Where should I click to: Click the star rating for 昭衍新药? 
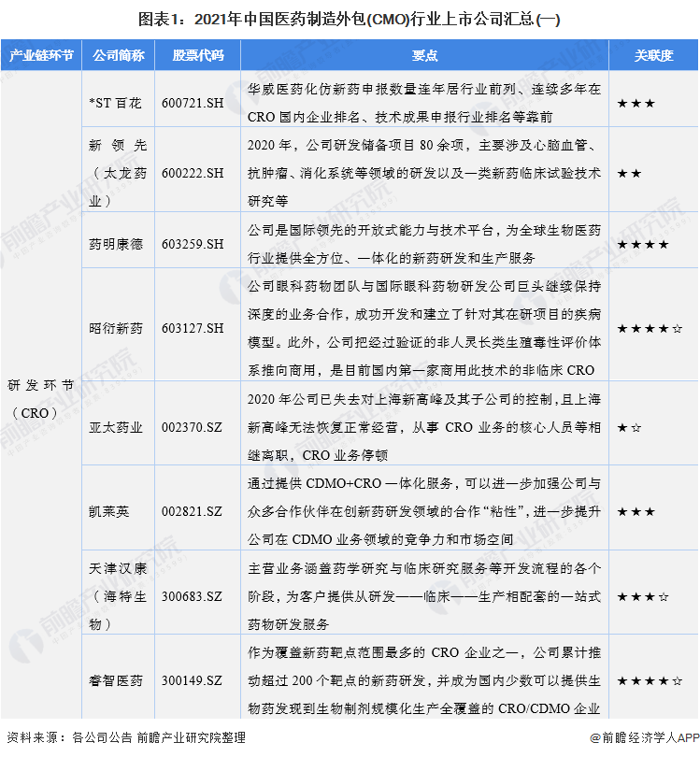[650, 329]
